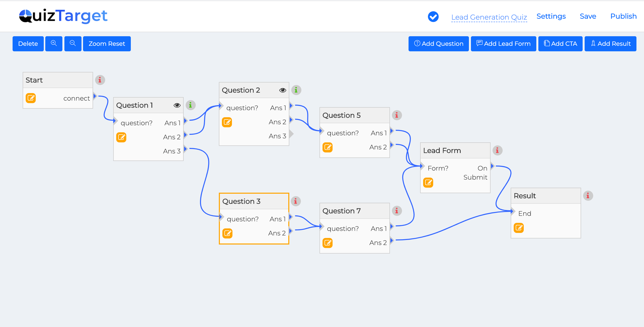Viewport: 644px width, 327px height.
Task: Click Zoom Reset button in toolbar
Action: tap(106, 44)
